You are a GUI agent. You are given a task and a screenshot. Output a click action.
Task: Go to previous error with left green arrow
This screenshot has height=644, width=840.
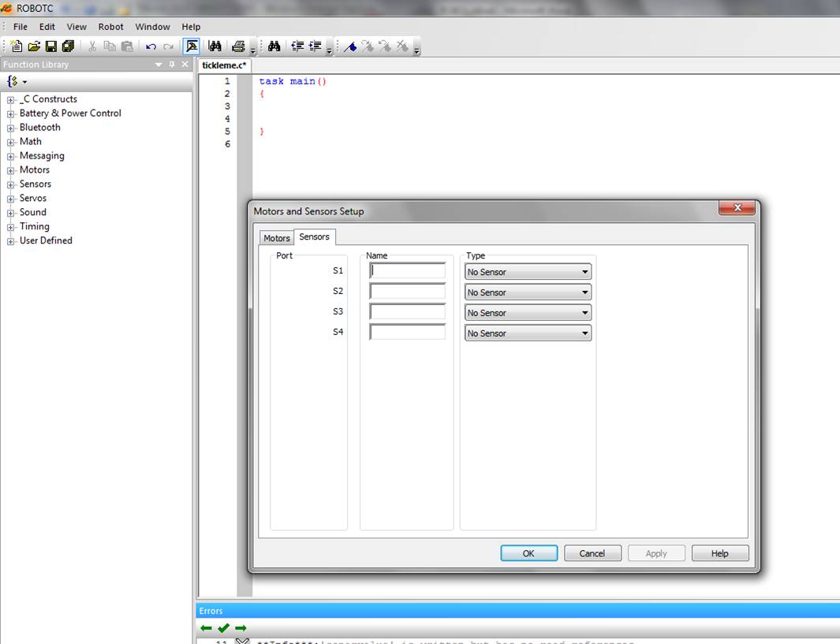pos(206,628)
